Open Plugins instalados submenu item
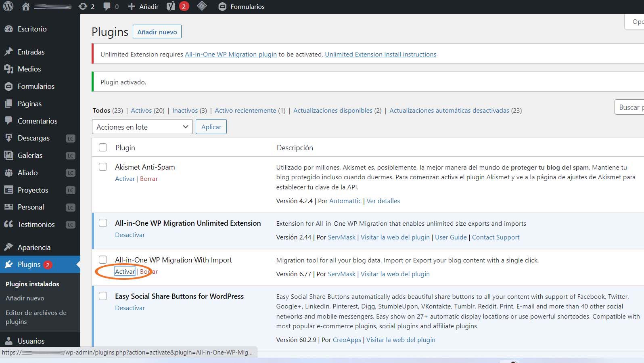The width and height of the screenshot is (644, 363). pos(32,284)
